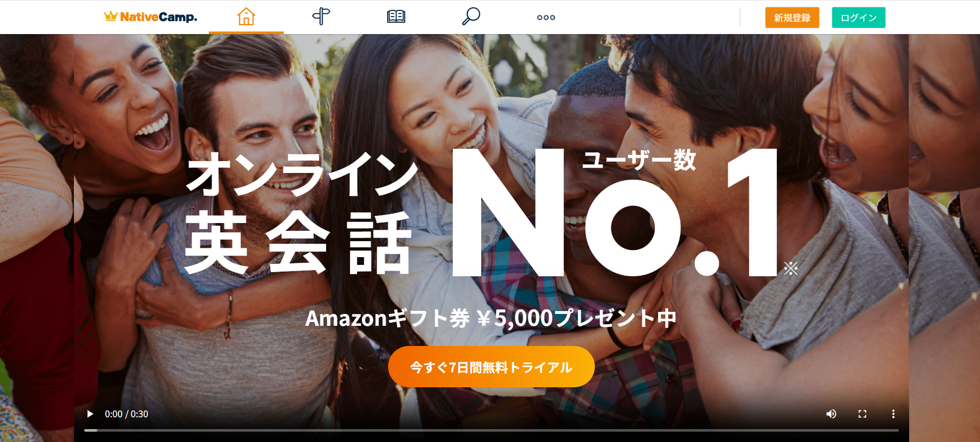Click the NativeCamp crown logo
The image size is (980, 442).
tap(150, 17)
